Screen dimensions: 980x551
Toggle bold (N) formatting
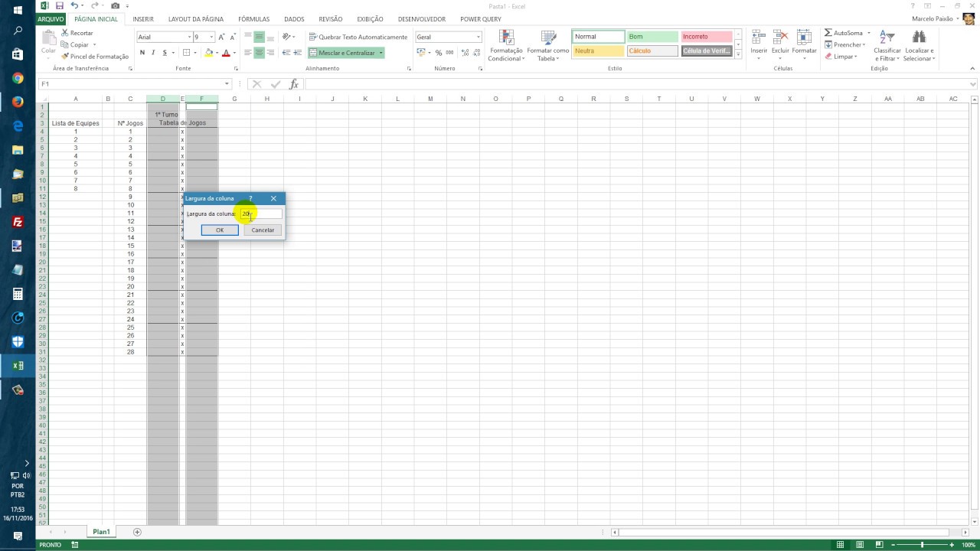(x=142, y=53)
